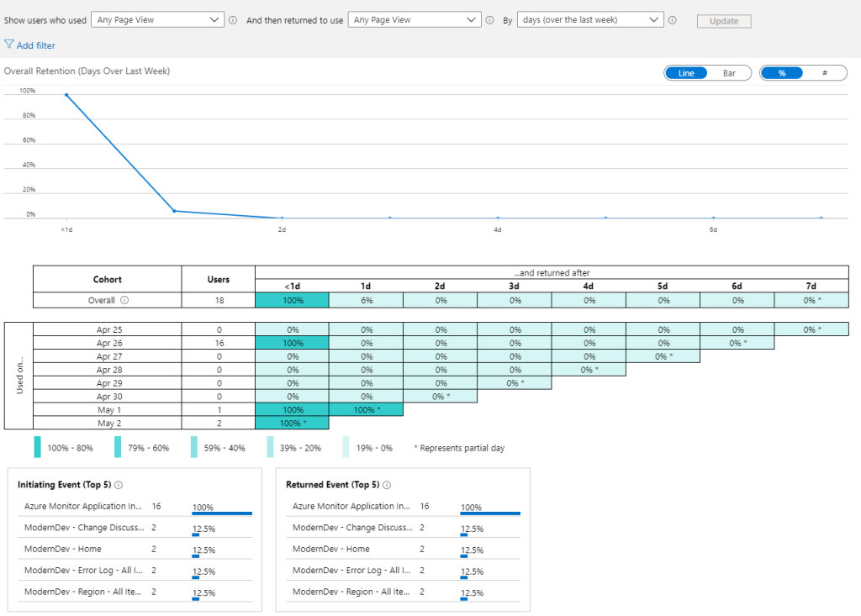
Task: Toggle values to percentage display
Action: [x=782, y=73]
